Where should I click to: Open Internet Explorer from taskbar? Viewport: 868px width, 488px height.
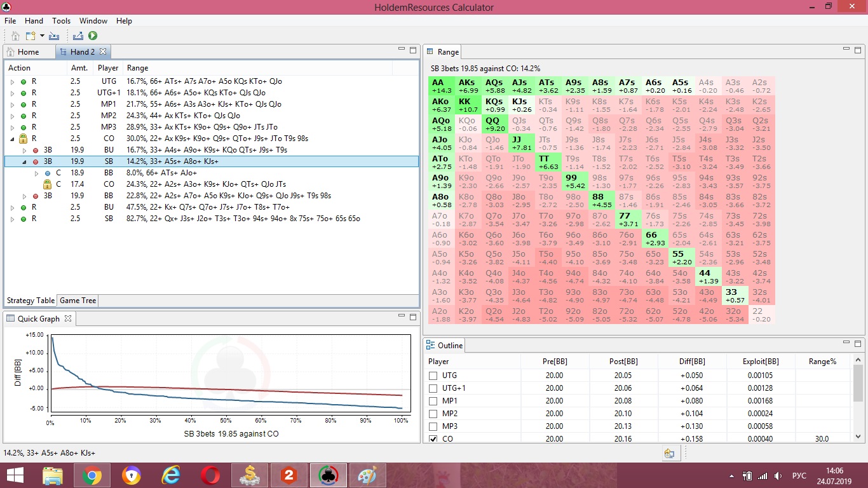(x=171, y=475)
